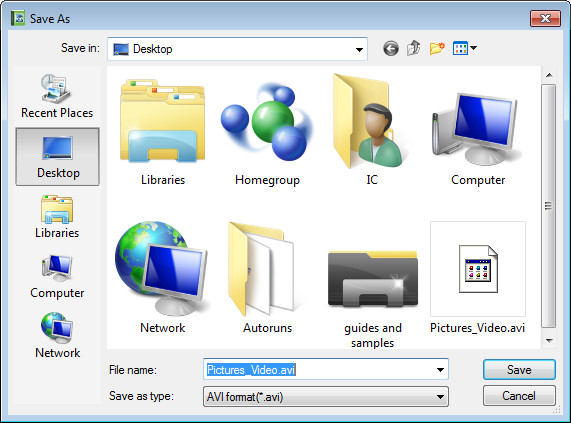Go back to last folder visited
571x423 pixels.
(391, 48)
